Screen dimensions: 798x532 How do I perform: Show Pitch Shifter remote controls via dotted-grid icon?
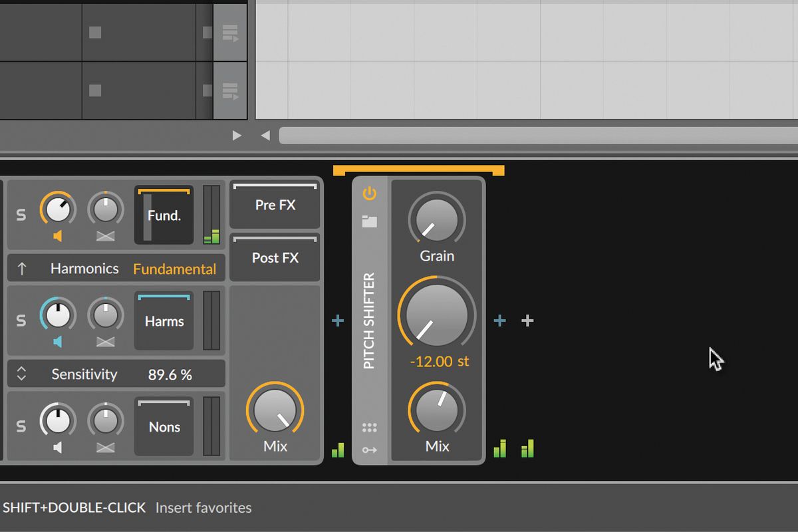click(370, 427)
